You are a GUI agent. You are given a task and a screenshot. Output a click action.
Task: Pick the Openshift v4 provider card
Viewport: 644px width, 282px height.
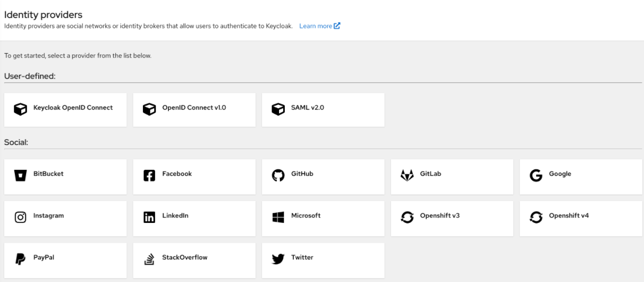580,218
